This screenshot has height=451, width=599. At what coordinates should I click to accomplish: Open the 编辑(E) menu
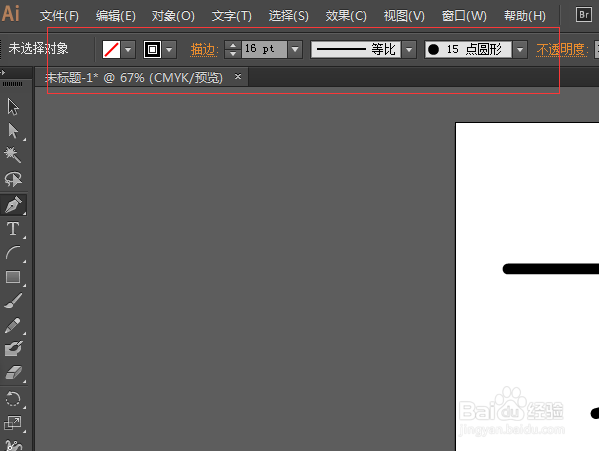[x=116, y=16]
